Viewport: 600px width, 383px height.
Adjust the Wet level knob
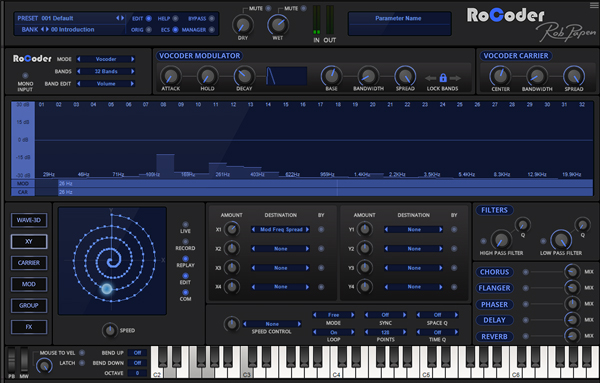pyautogui.click(x=278, y=24)
